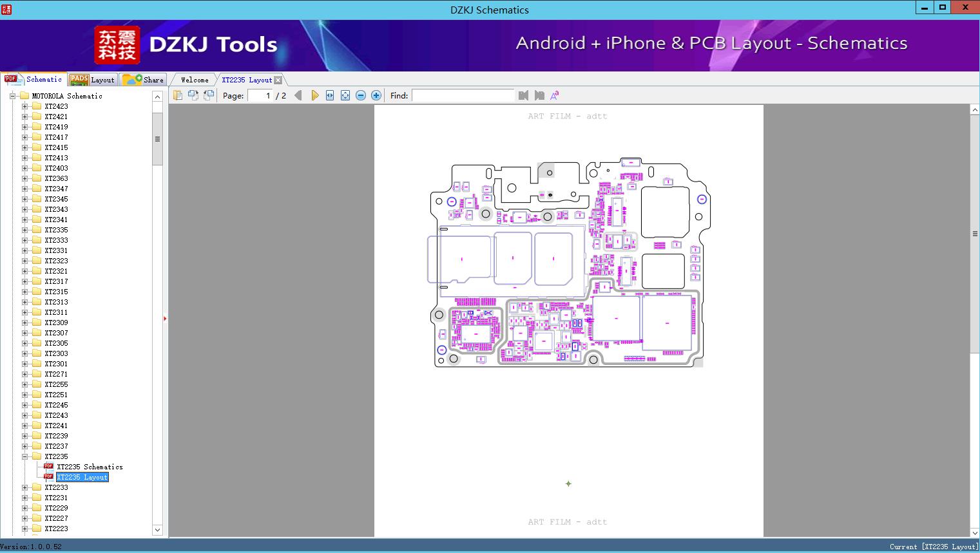Collapse the side panel with the red arrow
This screenshot has width=980, height=553.
[165, 319]
